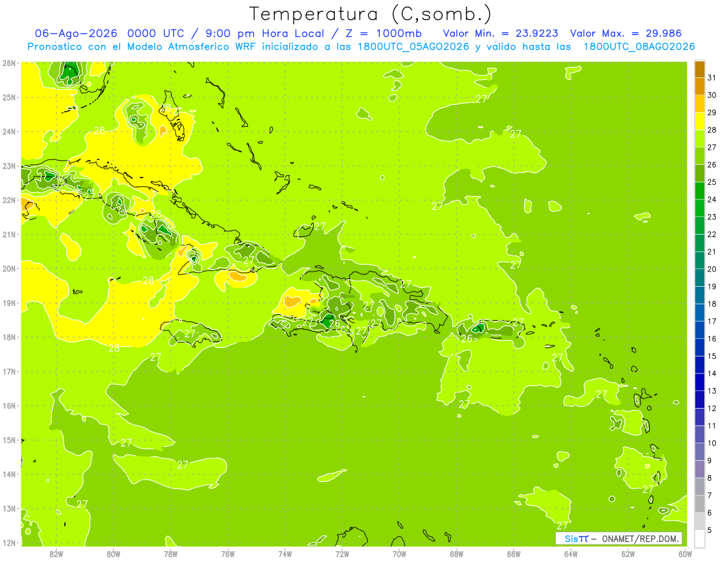Click the 'Temperatura (C,somb.)' map title
The image size is (728, 562).
tap(370, 14)
